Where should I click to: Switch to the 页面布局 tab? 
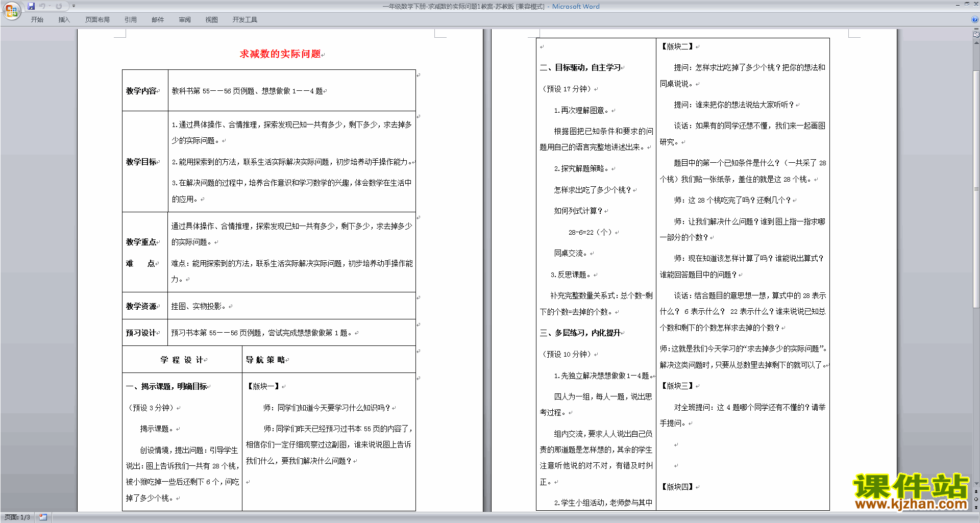pos(97,20)
